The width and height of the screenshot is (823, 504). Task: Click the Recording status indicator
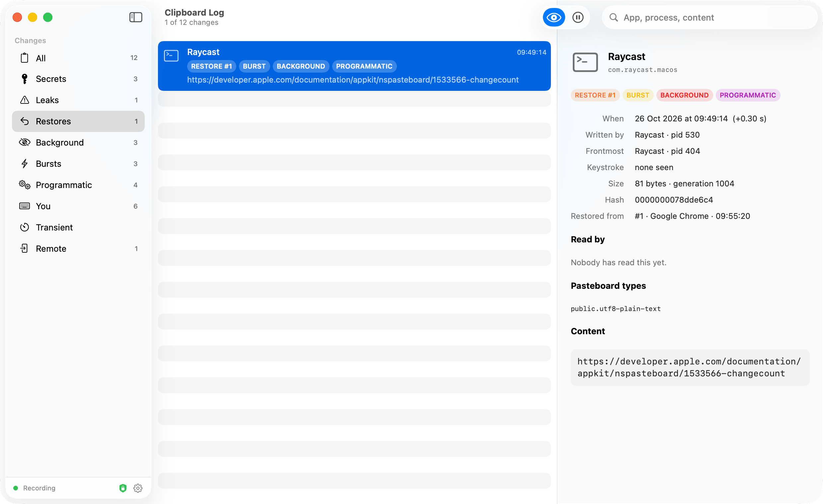point(35,488)
